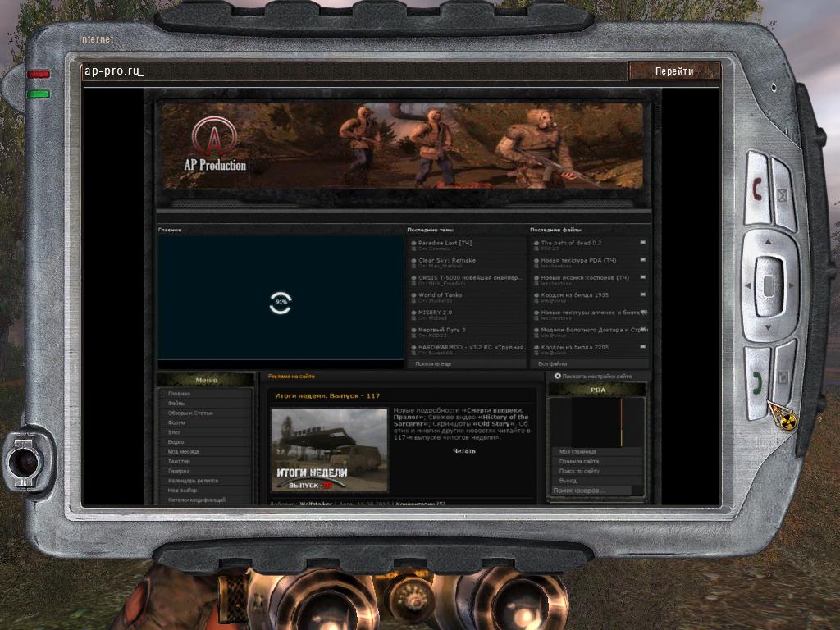Click the green call phone button
This screenshot has width=840, height=630.
[x=757, y=383]
